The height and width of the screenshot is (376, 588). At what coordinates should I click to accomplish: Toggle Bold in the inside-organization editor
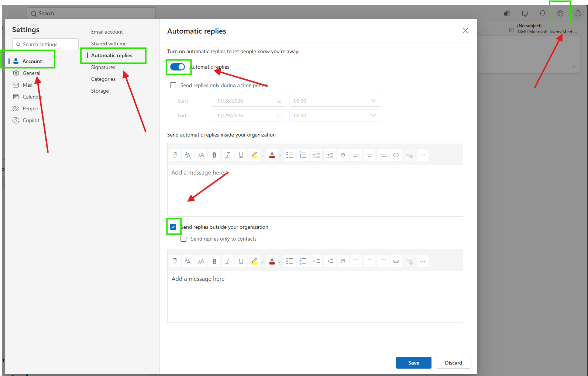coord(214,155)
